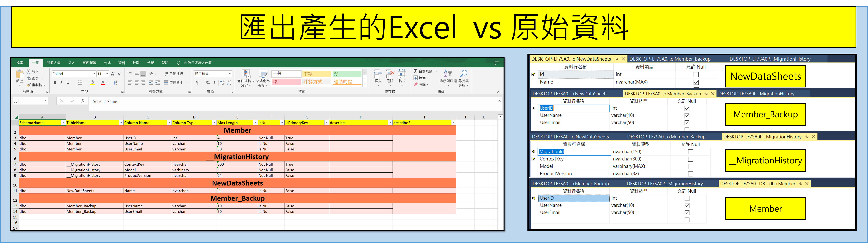Expand the number format combo box
The width and height of the screenshot is (868, 243).
point(230,74)
